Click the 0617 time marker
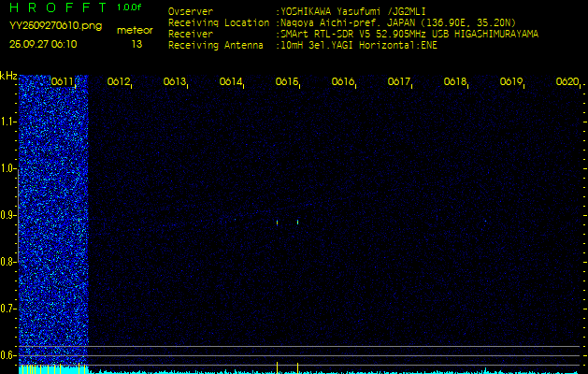The height and width of the screenshot is (374, 588). click(x=398, y=81)
